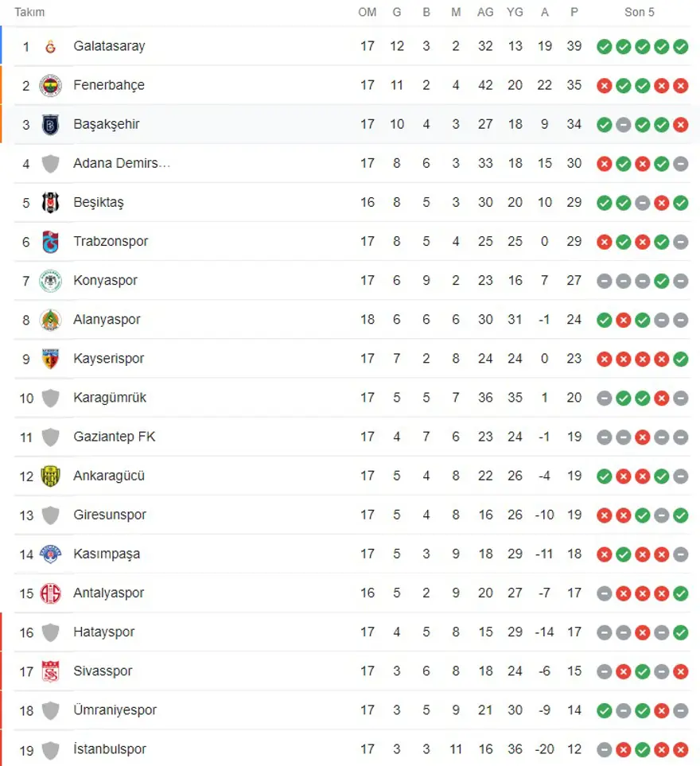Viewport: 700px width, 766px height.
Task: Open the Adana Demirspor team row
Action: 122,163
